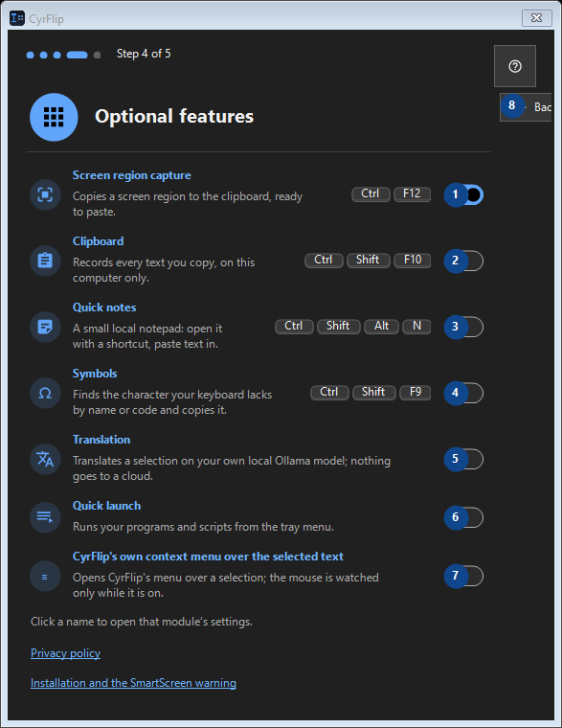Screen dimensions: 562x728
Task: Click the Screen region capture icon
Action: pyautogui.click(x=45, y=194)
